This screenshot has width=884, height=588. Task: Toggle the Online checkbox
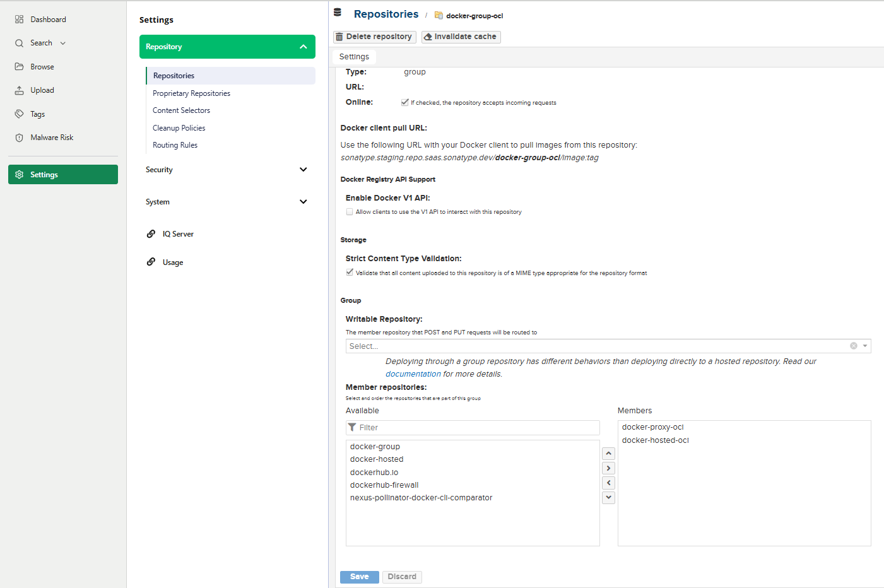[404, 102]
